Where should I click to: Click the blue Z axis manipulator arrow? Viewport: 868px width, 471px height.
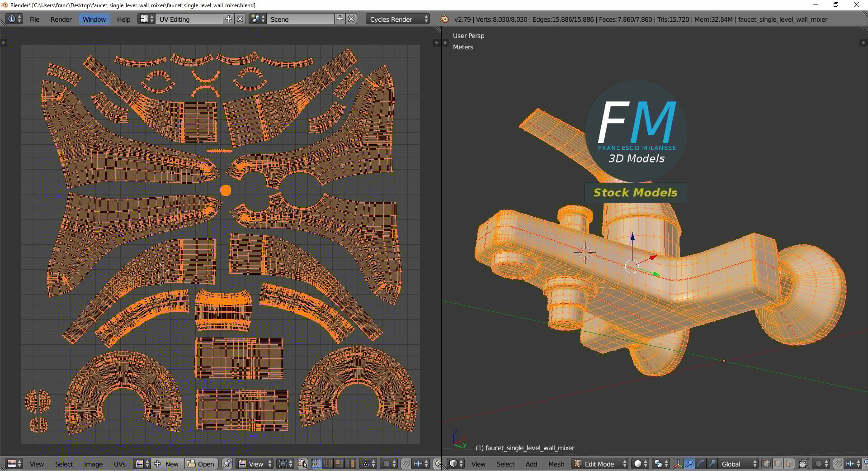point(632,237)
